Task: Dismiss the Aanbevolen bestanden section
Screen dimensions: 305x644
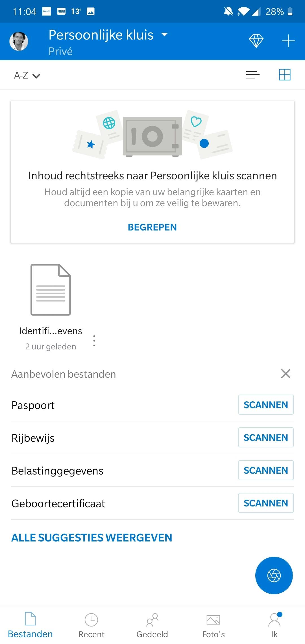Action: tap(286, 374)
